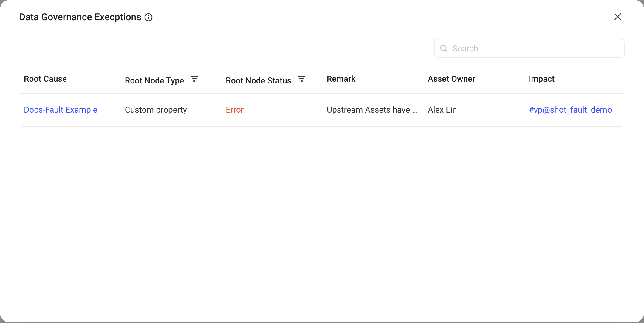Click the Remark column header
This screenshot has height=323, width=644.
(x=341, y=79)
